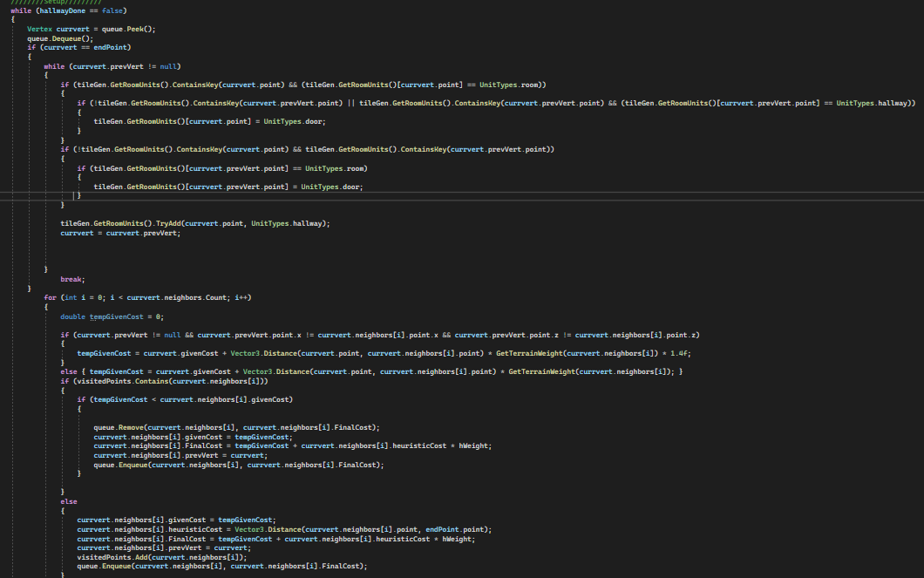This screenshot has width=924, height=578.
Task: Place cursor on the highlighted current line brace
Action: (x=78, y=195)
